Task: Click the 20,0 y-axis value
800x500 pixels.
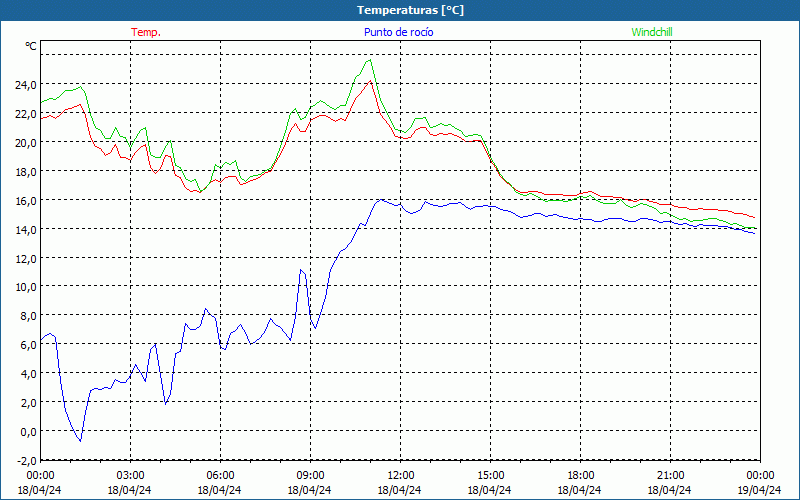Action: pos(26,142)
